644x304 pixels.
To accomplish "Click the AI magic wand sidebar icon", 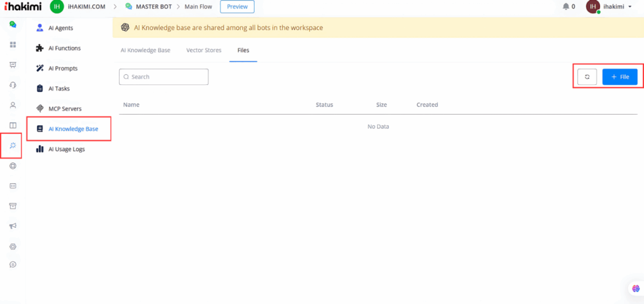I will point(13,145).
